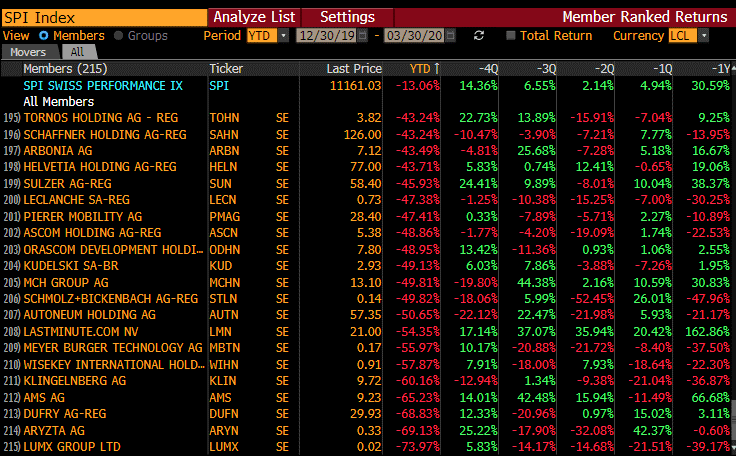Click Aryzta -1Q return 42.37%
736x456 pixels.
coord(652,430)
